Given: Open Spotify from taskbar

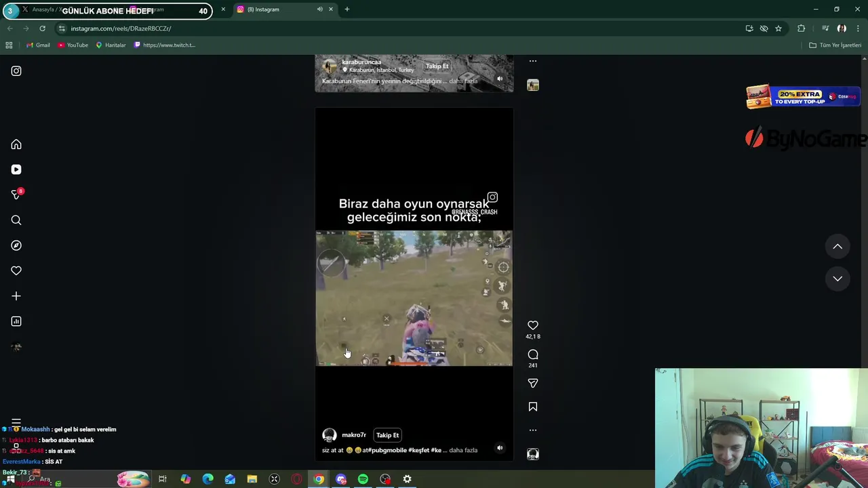Looking at the screenshot, I should pyautogui.click(x=363, y=479).
